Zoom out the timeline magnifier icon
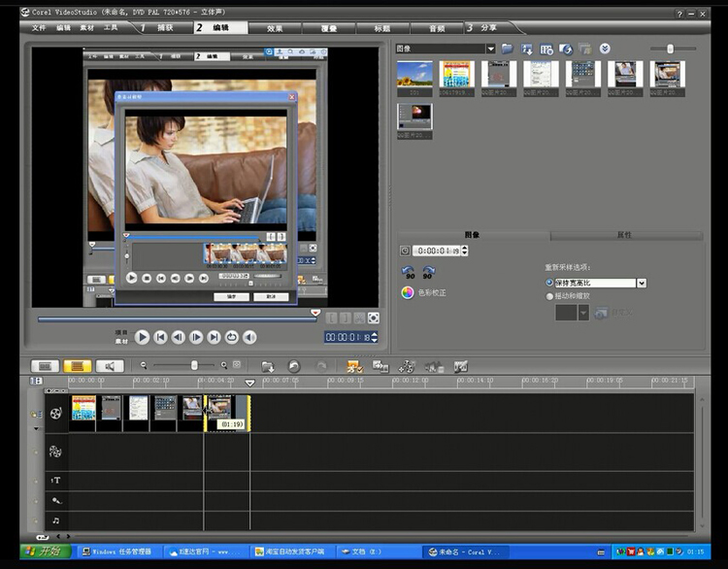 tap(144, 365)
